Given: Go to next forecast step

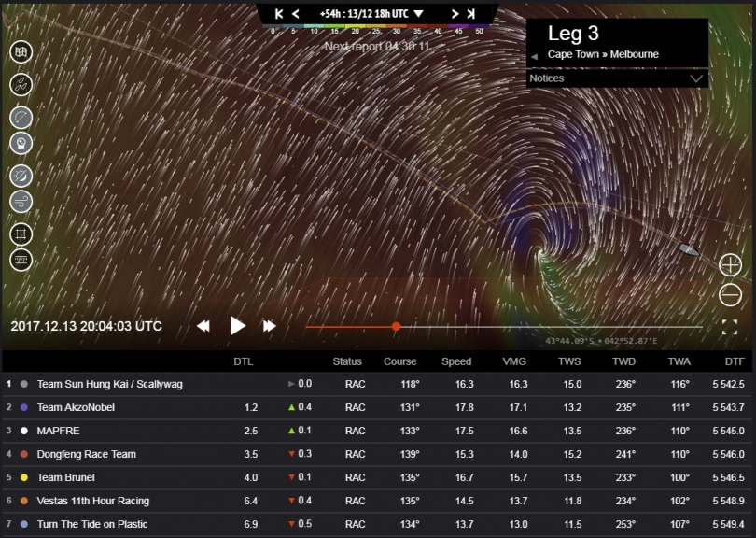Looking at the screenshot, I should tap(455, 14).
